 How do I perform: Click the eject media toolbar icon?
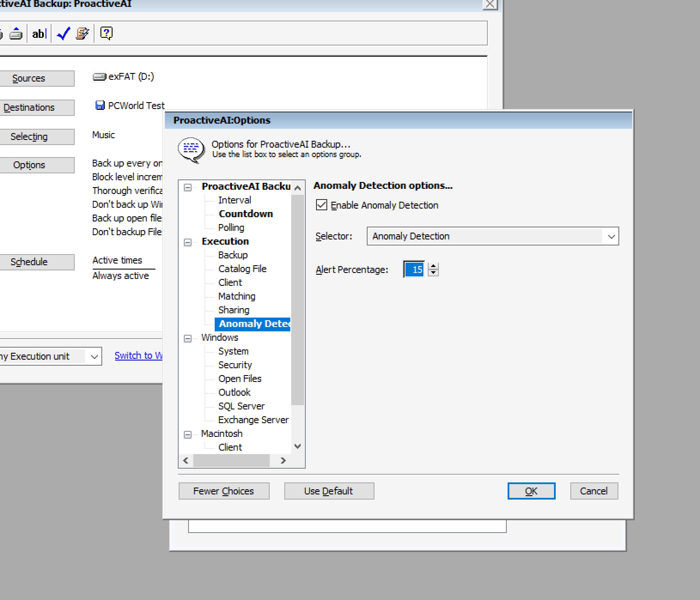click(x=16, y=33)
